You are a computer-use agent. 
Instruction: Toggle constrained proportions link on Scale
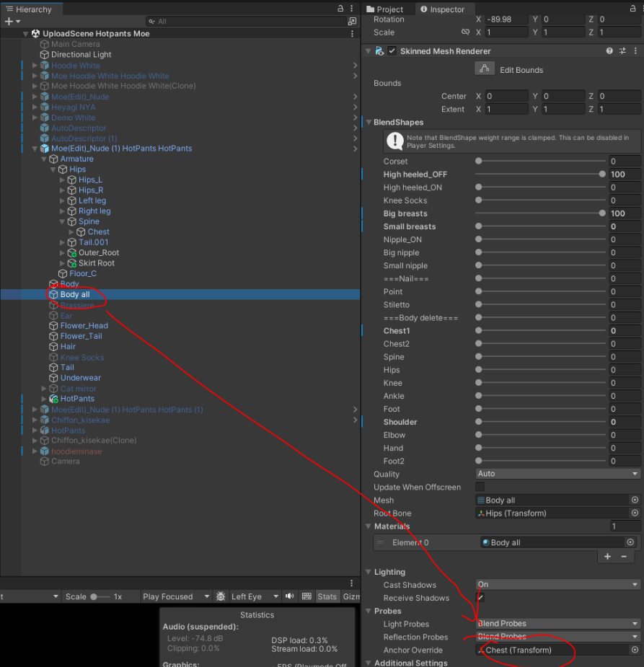point(465,32)
